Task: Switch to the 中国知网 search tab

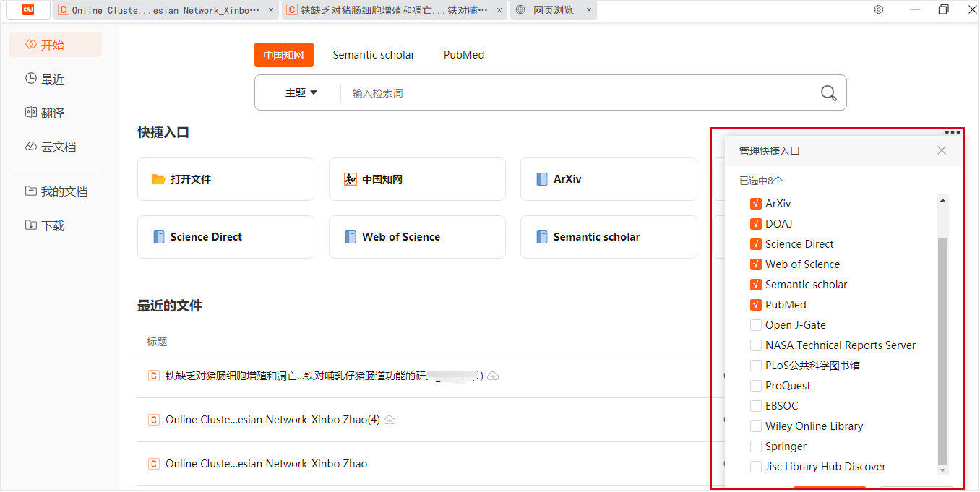Action: 283,55
